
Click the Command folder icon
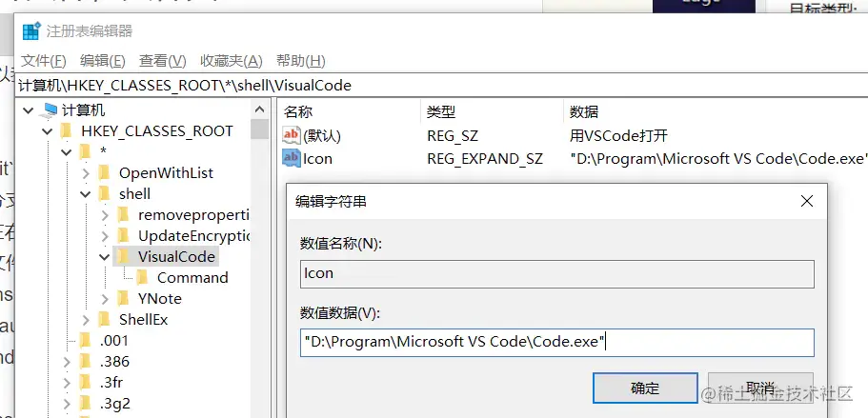[x=143, y=277]
